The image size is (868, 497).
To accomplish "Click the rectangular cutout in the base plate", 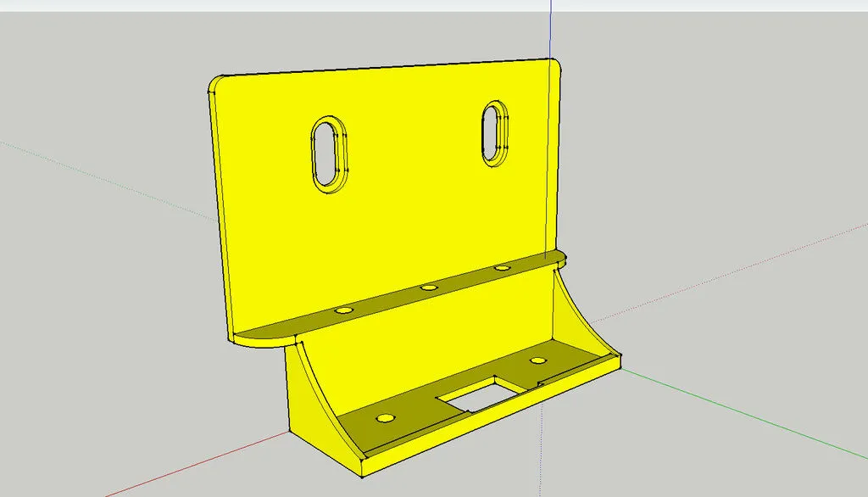I will (x=481, y=394).
